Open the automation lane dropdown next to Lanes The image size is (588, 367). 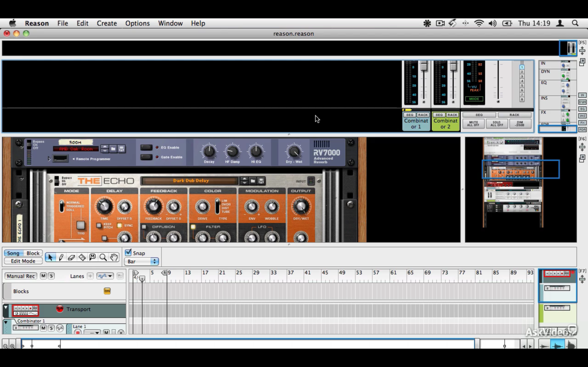pos(105,276)
